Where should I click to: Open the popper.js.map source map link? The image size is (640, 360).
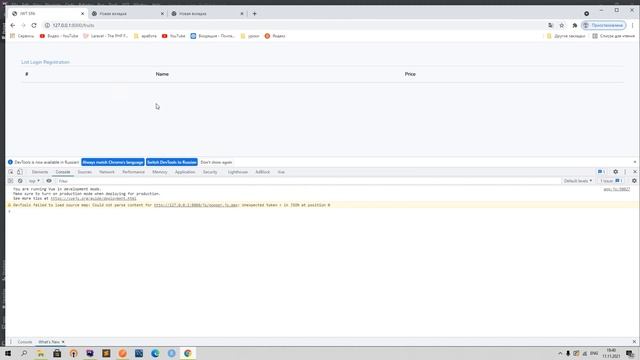click(x=196, y=205)
